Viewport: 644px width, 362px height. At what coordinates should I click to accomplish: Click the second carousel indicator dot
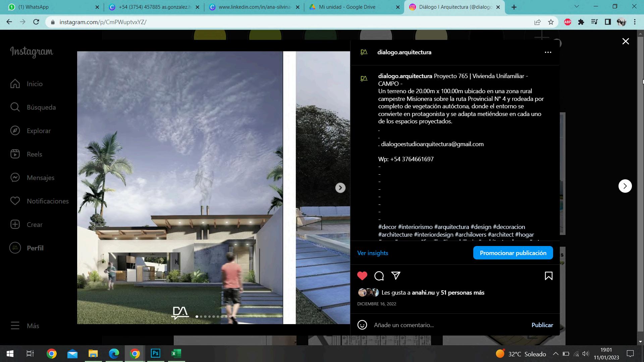201,316
